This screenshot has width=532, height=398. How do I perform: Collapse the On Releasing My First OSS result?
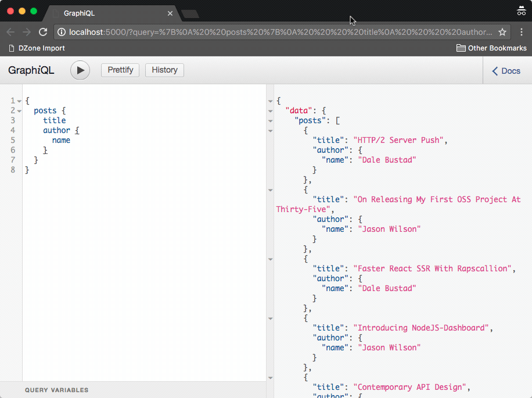pyautogui.click(x=271, y=190)
